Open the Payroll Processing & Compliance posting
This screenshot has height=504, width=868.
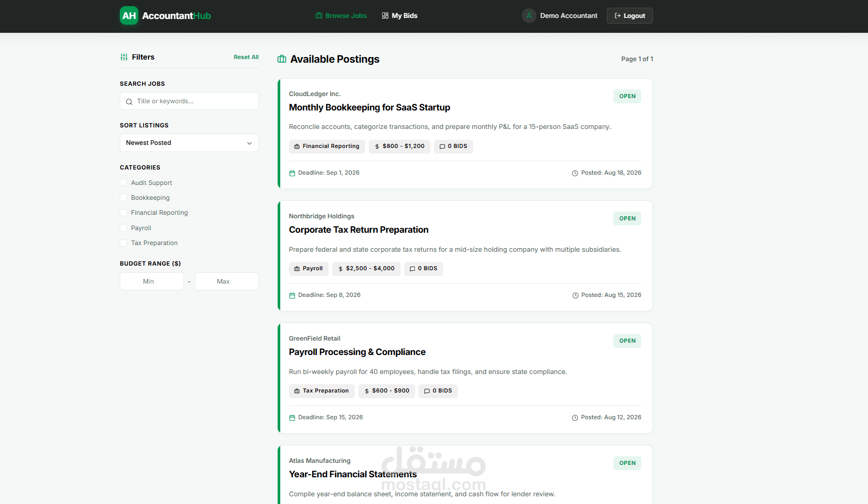coord(357,352)
